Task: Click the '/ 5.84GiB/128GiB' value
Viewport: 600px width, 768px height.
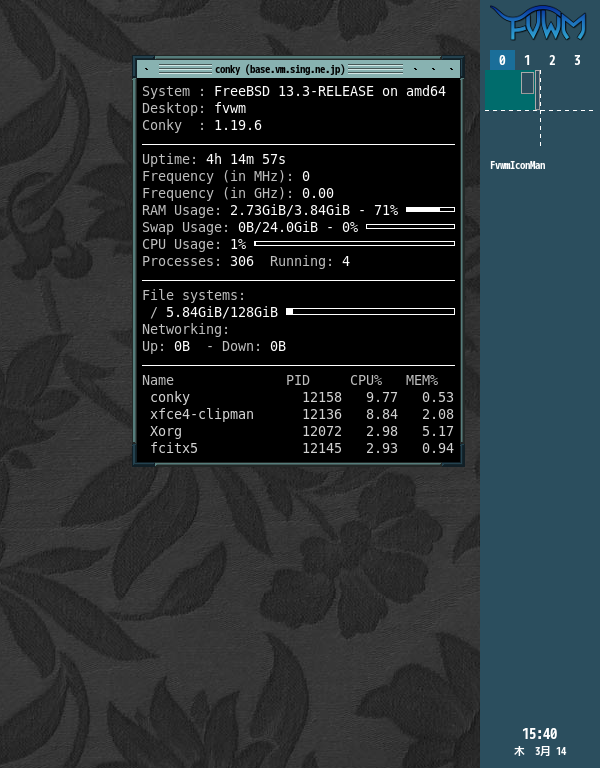Action: tap(214, 312)
